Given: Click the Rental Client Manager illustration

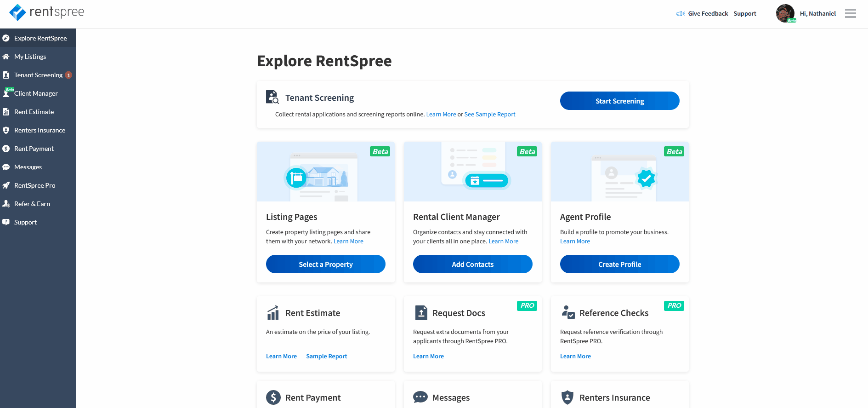Looking at the screenshot, I should pos(472,172).
